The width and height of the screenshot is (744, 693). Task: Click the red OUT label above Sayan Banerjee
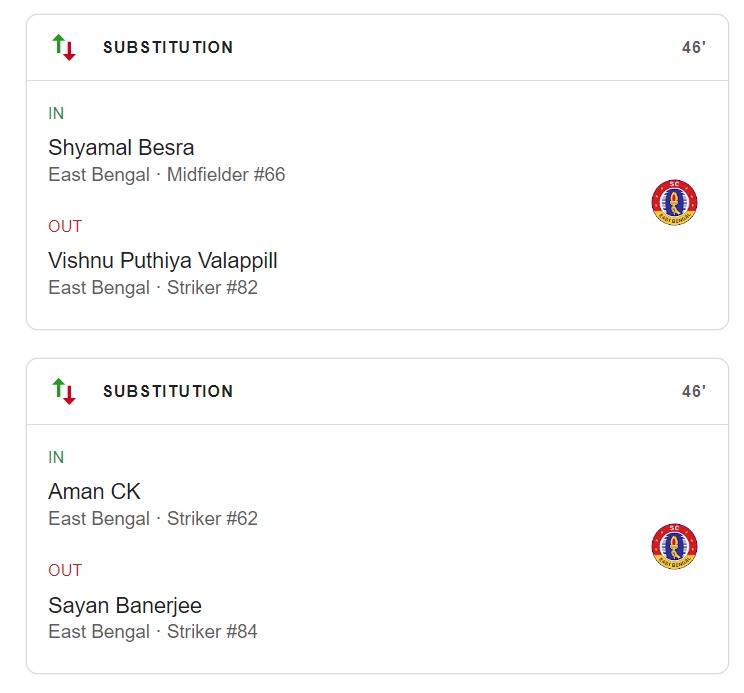(x=65, y=570)
